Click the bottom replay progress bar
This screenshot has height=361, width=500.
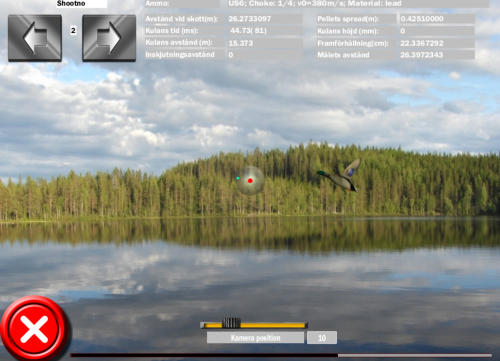tap(281, 356)
